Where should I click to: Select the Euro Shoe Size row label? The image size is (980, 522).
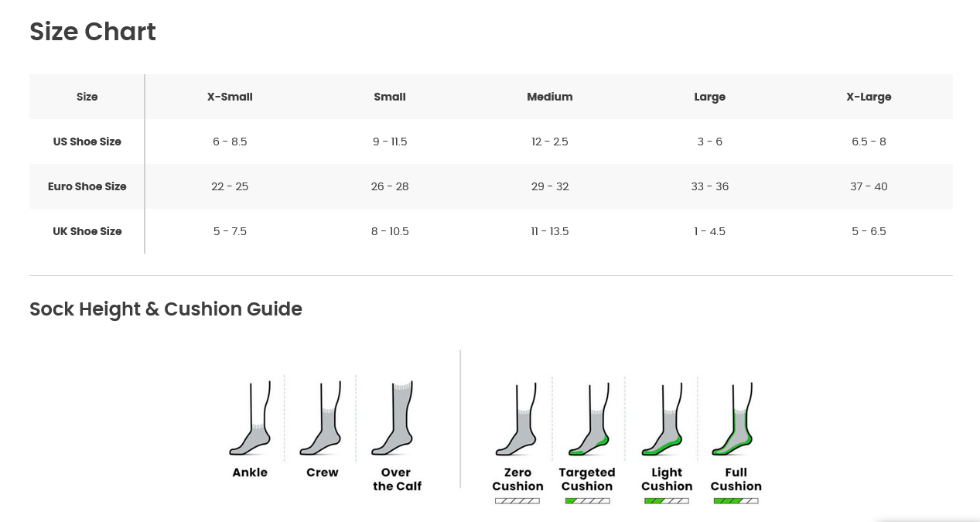tap(87, 186)
